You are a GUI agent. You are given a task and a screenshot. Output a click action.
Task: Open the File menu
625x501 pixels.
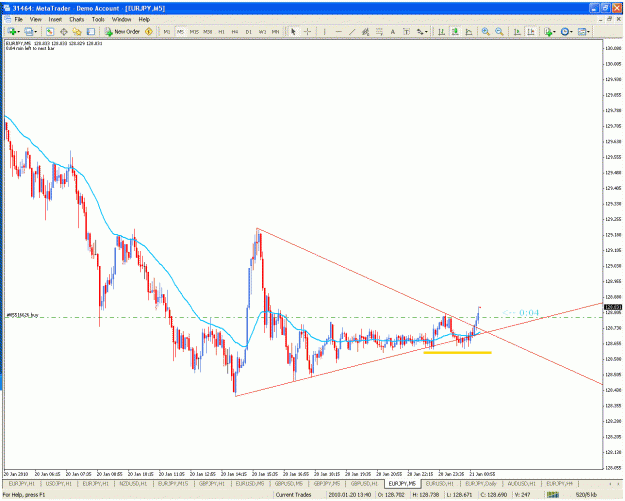pos(19,19)
